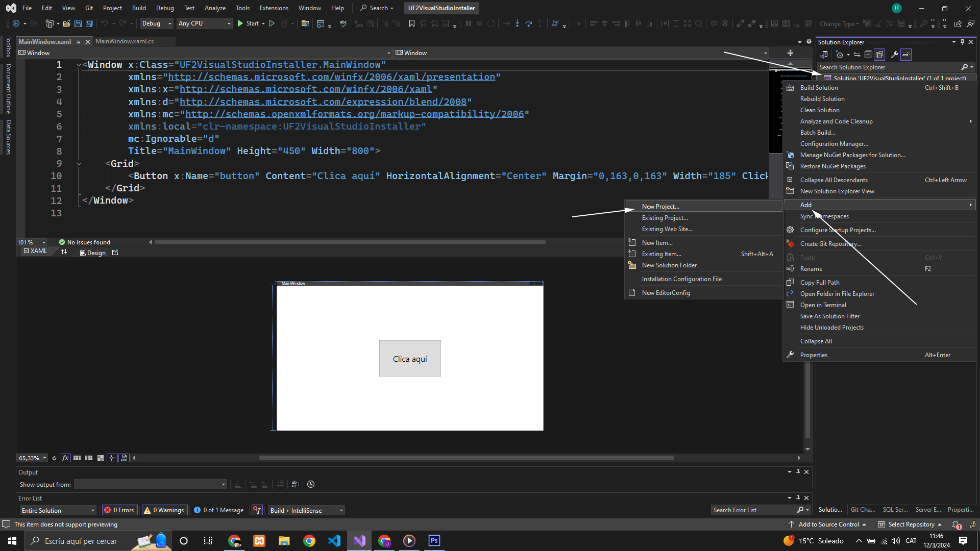
Task: Toggle the 0 Warnings filter button
Action: [163, 510]
